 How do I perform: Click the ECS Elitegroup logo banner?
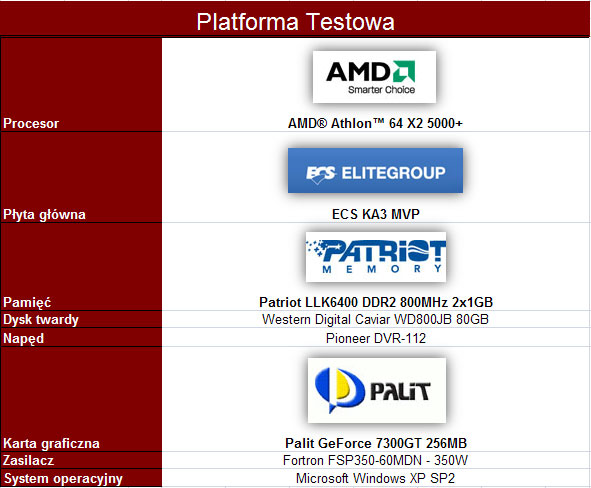coord(375,171)
